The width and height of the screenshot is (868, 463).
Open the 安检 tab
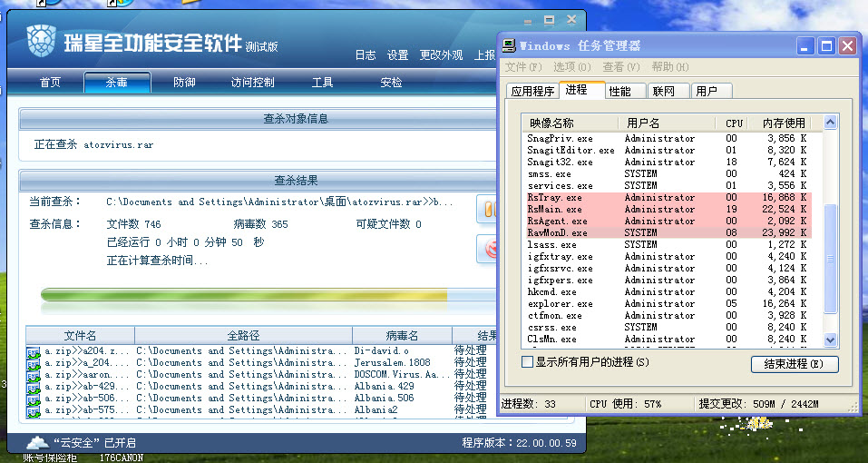(x=391, y=83)
